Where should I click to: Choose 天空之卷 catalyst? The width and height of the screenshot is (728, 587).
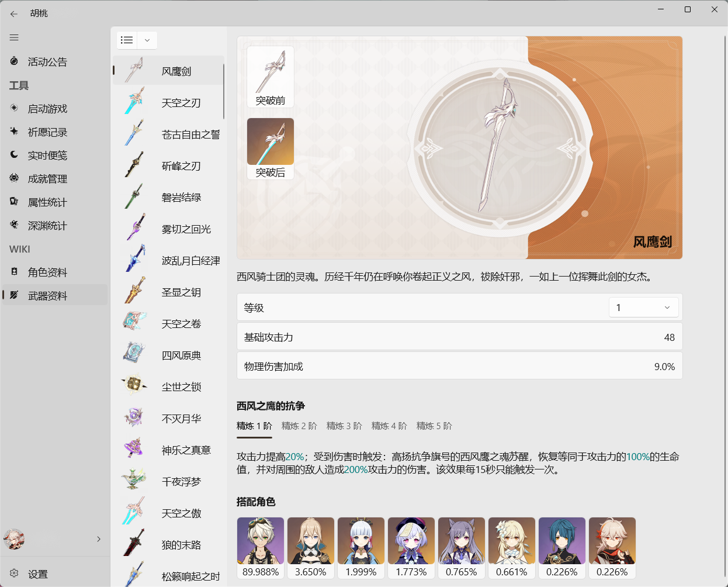click(168, 324)
